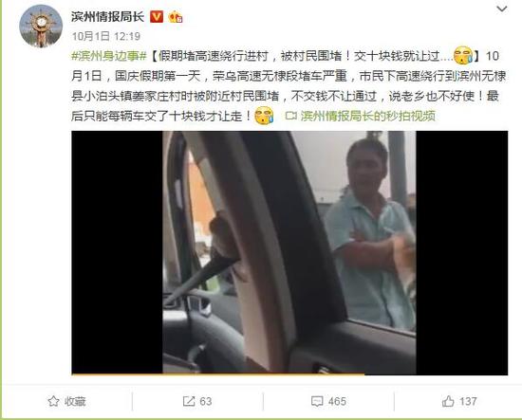The width and height of the screenshot is (522, 420).
Task: Click the membership crown badge icon
Action: pos(176,17)
